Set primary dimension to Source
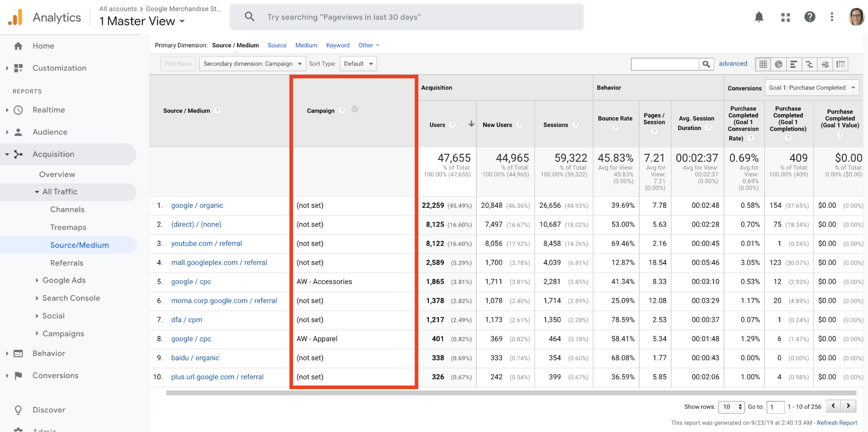This screenshot has width=868, height=432. click(277, 45)
